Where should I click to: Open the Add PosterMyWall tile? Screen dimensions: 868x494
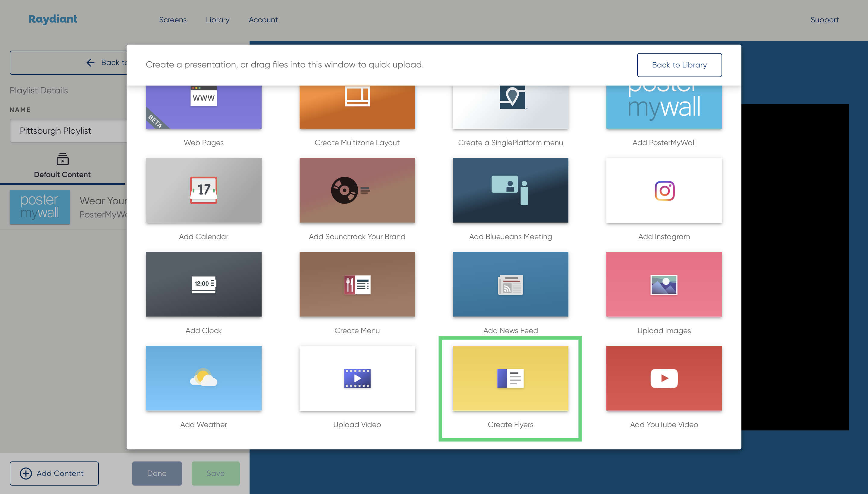[664, 107]
